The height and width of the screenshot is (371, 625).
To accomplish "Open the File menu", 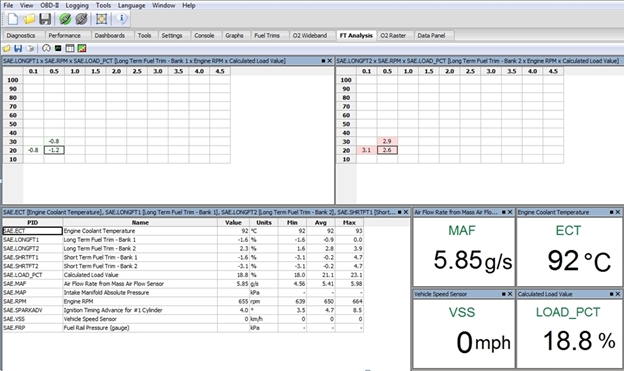I will (x=8, y=6).
